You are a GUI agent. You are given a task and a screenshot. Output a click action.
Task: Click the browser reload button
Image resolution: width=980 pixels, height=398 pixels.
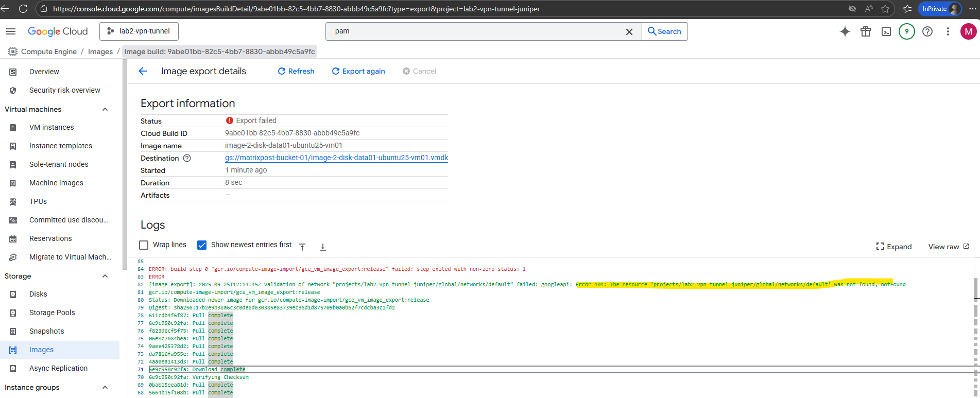tap(23, 9)
